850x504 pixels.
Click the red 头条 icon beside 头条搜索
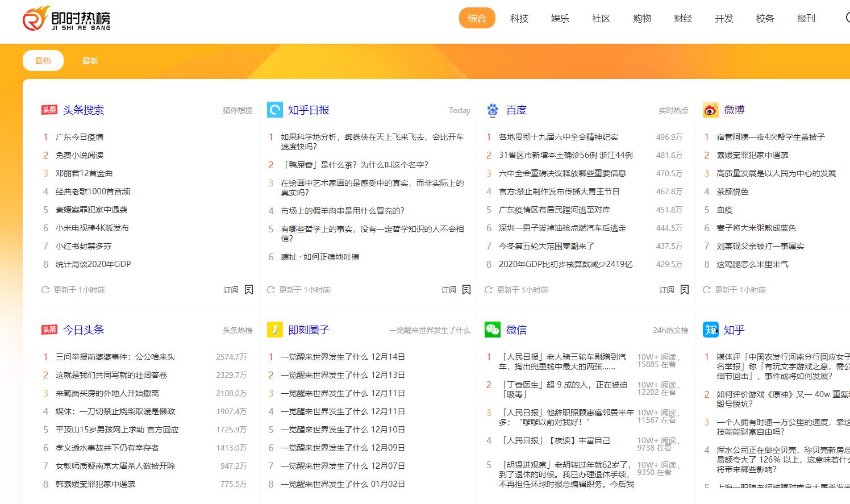coord(50,110)
